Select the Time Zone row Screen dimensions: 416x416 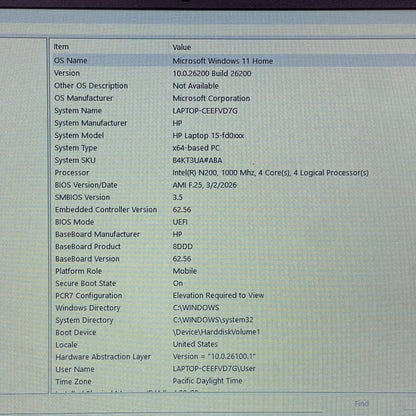(233, 381)
